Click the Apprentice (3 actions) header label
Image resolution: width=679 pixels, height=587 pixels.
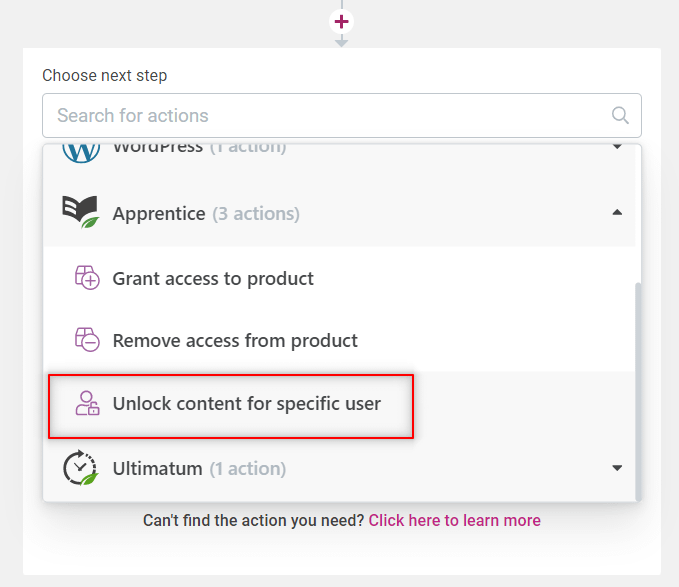(206, 213)
